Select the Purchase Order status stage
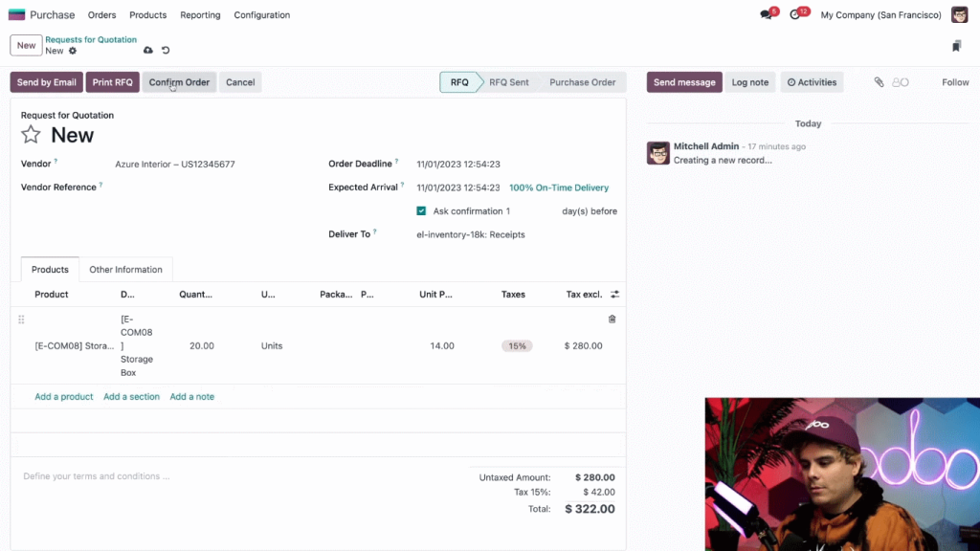Viewport: 980px width, 551px height. 583,82
